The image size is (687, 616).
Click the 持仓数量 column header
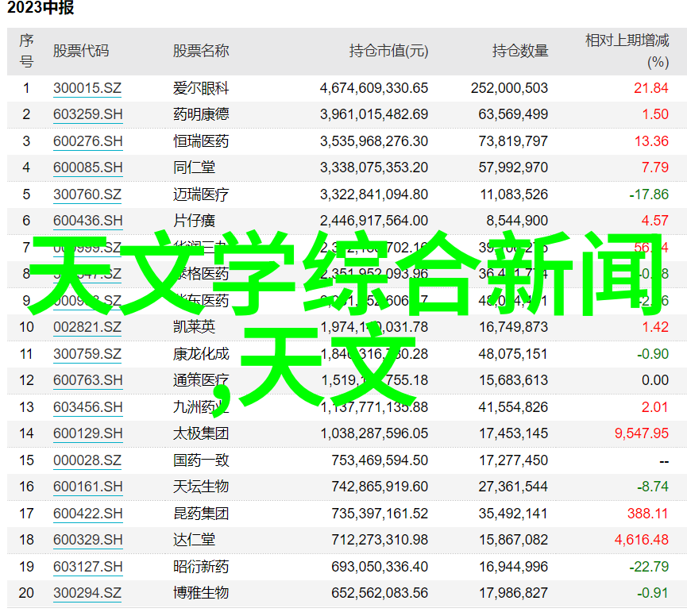click(520, 51)
